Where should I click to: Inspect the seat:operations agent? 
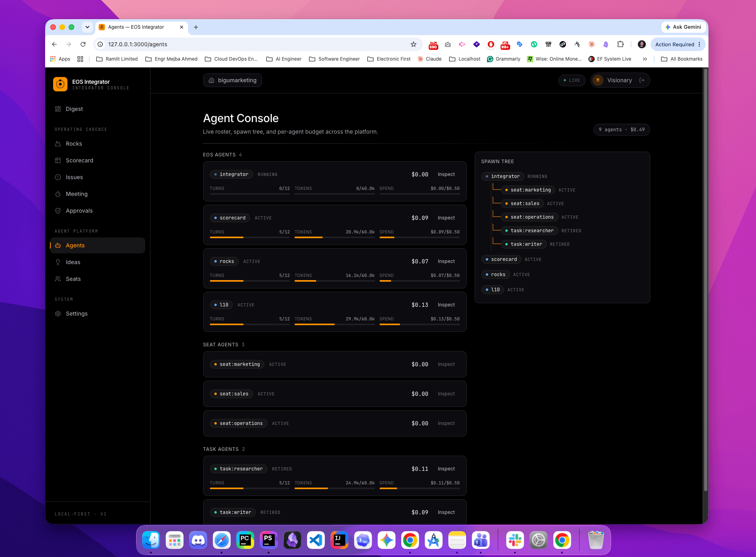446,423
